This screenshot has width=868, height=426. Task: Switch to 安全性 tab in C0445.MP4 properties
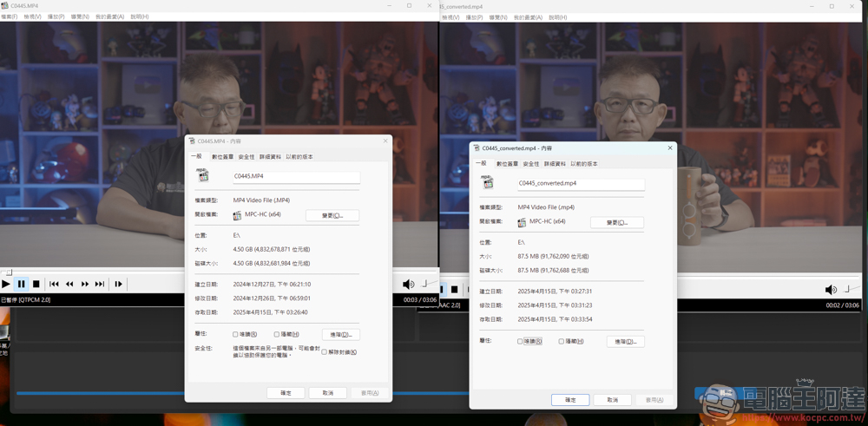(247, 156)
